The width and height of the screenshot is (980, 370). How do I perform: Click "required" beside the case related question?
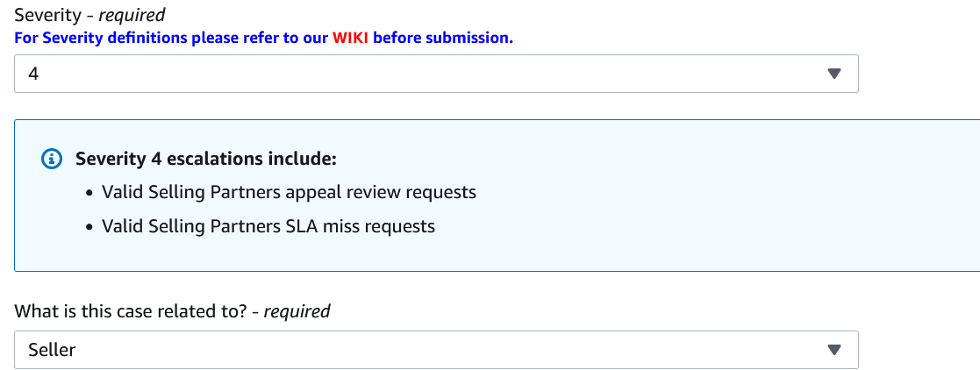point(297,311)
